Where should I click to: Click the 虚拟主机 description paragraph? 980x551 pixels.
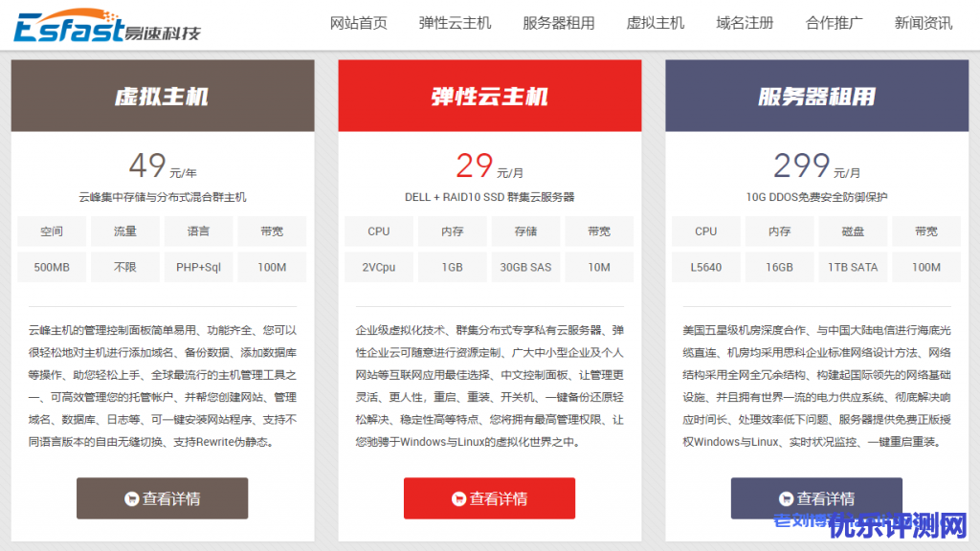(163, 386)
